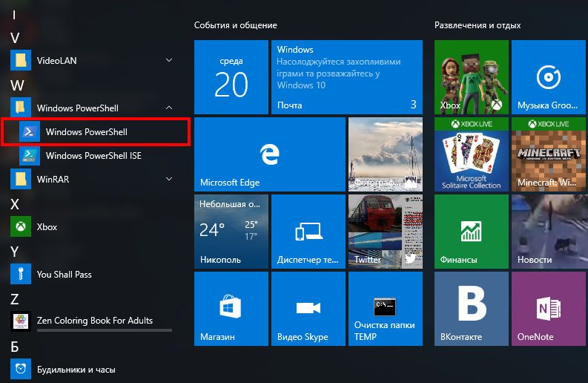Open the calendar tile showing среда 20

tap(231, 77)
